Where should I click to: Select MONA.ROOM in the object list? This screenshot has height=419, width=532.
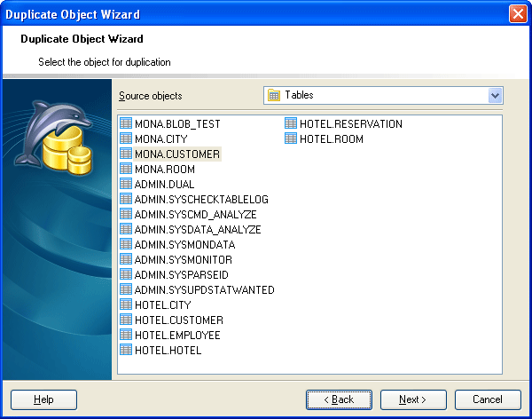pos(164,170)
